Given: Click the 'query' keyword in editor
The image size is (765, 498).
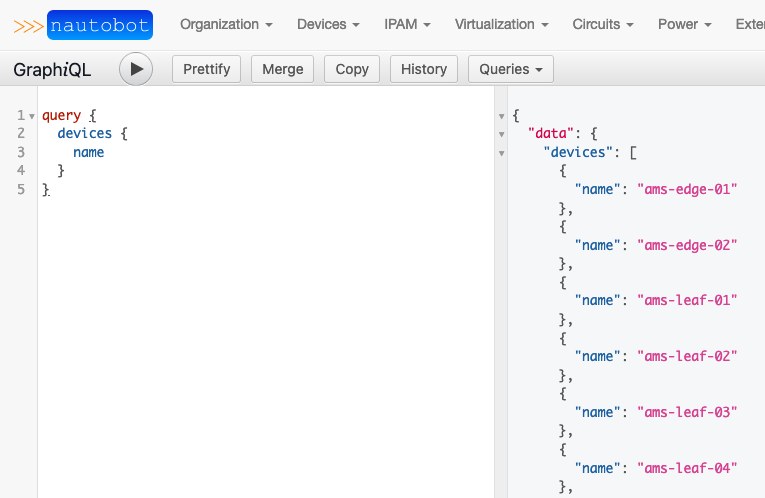Looking at the screenshot, I should point(61,116).
